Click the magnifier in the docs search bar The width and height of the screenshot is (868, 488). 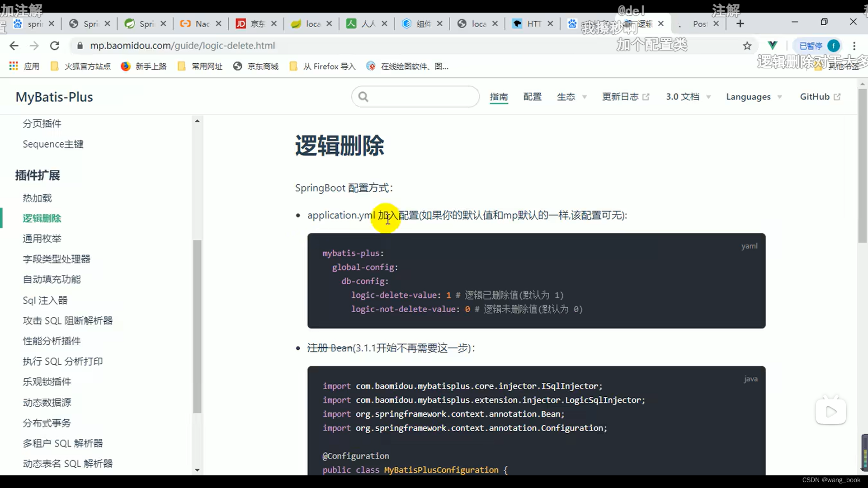tap(364, 96)
